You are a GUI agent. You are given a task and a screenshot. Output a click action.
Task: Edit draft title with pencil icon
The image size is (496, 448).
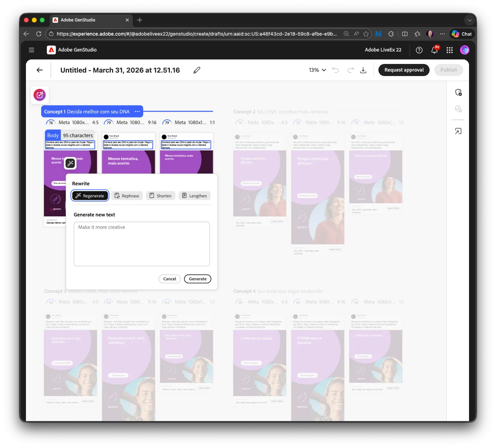pos(197,70)
